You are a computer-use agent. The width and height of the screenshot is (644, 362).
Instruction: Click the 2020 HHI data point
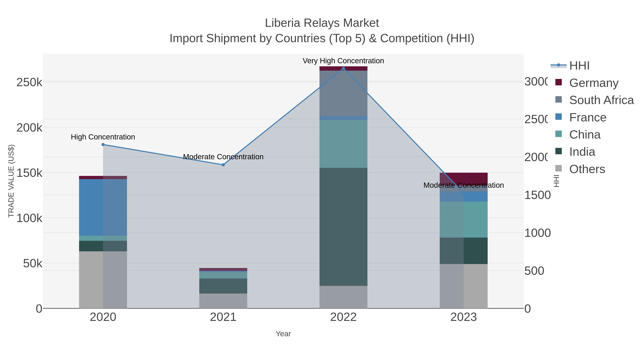pos(103,145)
